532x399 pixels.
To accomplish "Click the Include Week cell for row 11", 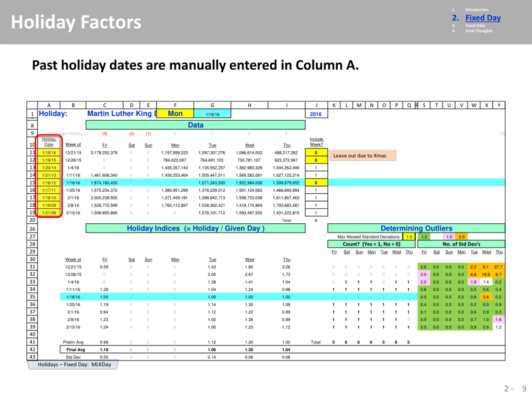I will coord(316,153).
